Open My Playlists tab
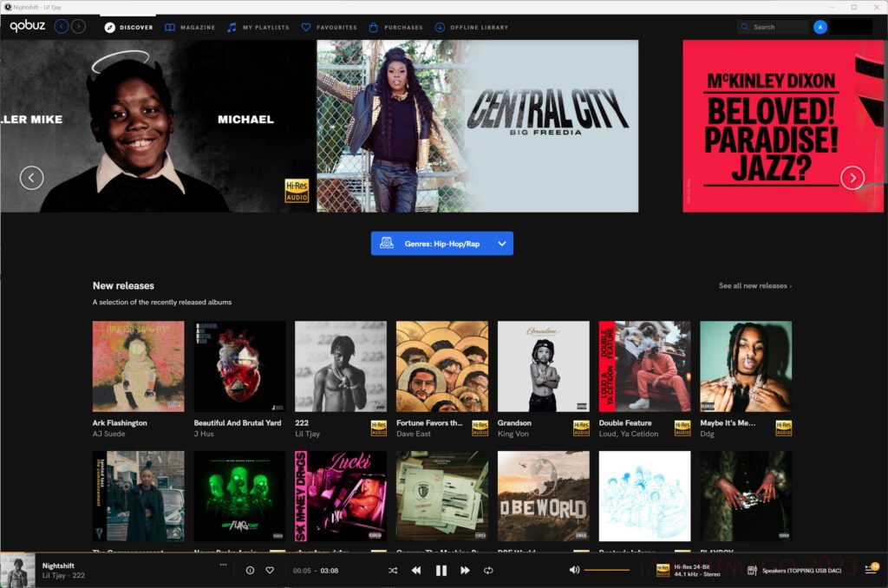 [258, 27]
